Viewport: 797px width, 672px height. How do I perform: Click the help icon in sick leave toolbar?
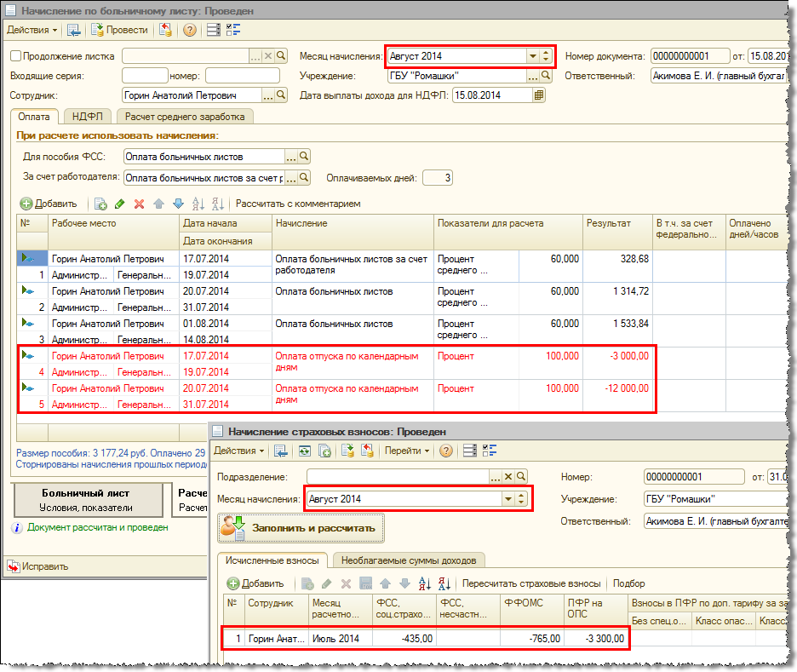[x=189, y=30]
